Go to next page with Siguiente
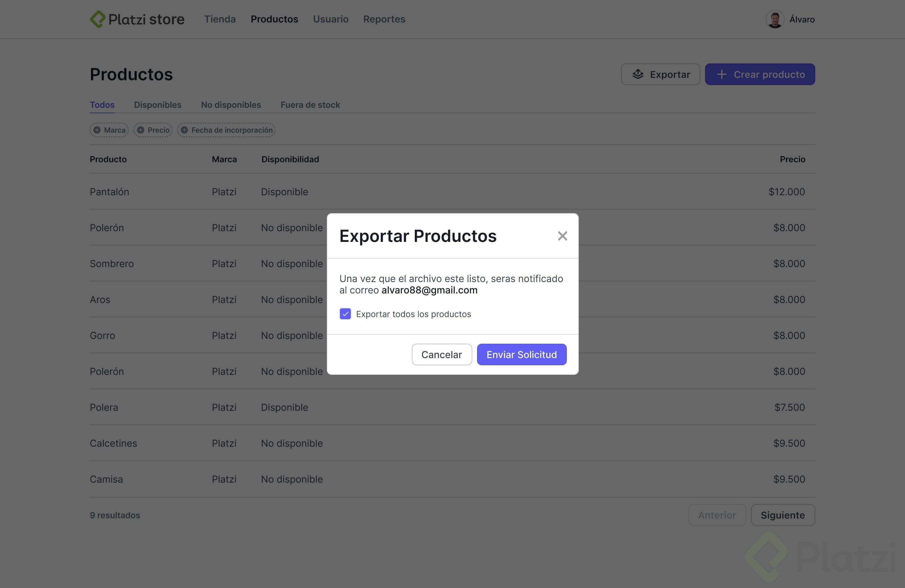The image size is (905, 588). (x=783, y=515)
